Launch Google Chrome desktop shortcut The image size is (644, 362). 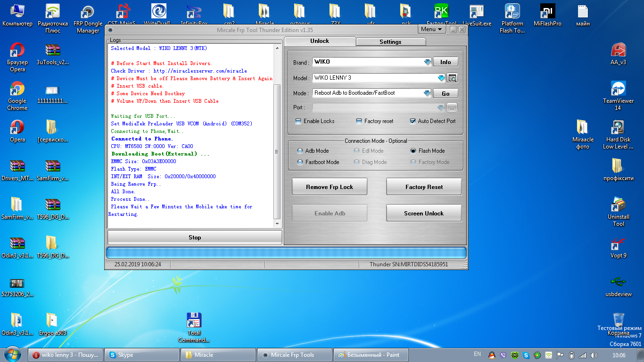(x=17, y=96)
